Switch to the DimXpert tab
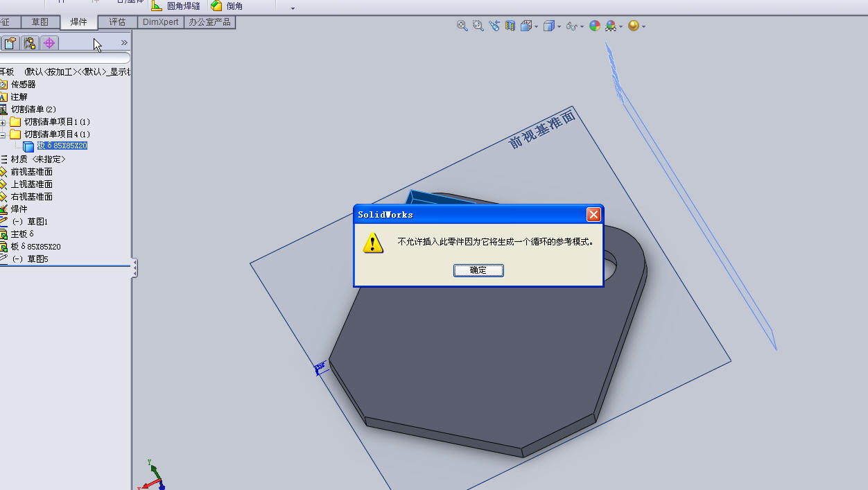 click(160, 22)
